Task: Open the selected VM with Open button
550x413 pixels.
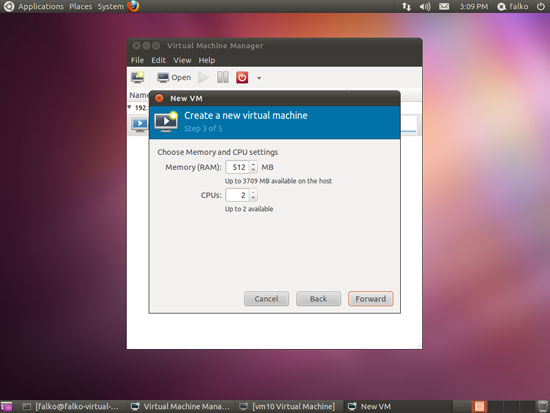Action: (174, 77)
